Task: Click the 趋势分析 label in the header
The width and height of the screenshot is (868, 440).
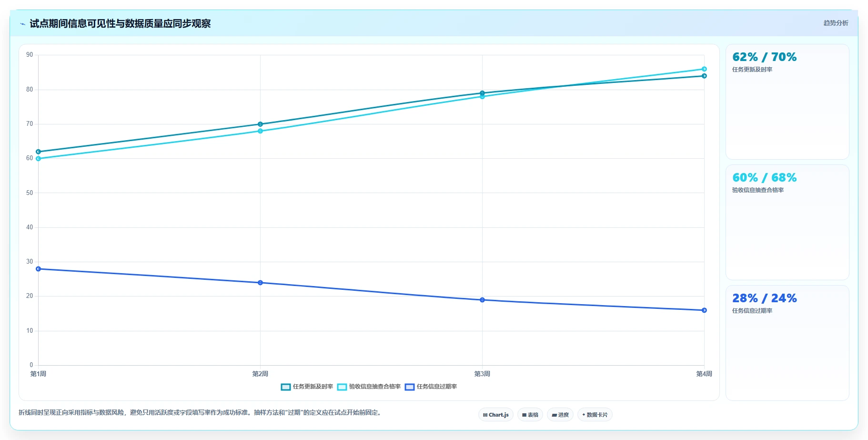Action: (836, 23)
